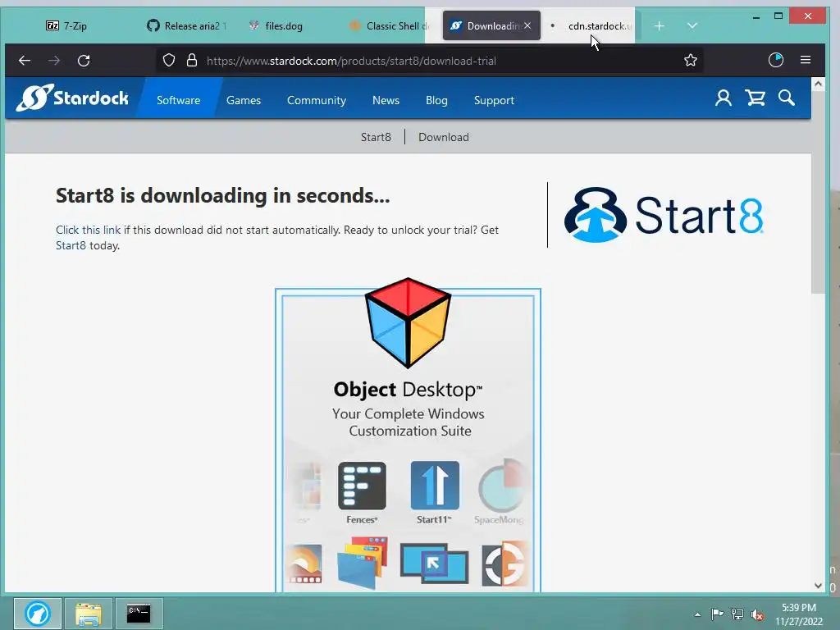Click the Object Desktop heading in the ad

point(409,390)
